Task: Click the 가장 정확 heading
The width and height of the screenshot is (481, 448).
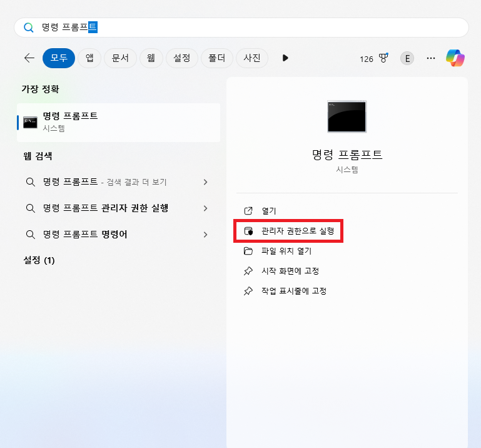Action: click(40, 89)
